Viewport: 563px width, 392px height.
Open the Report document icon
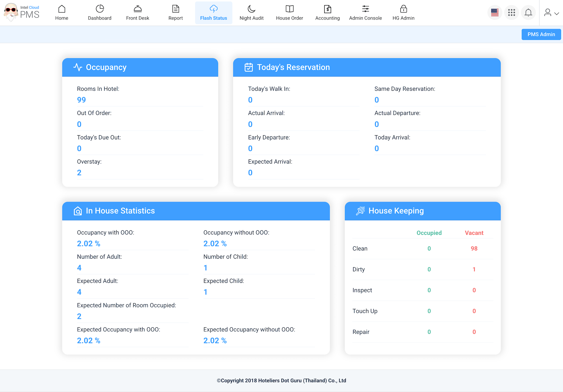tap(175, 9)
